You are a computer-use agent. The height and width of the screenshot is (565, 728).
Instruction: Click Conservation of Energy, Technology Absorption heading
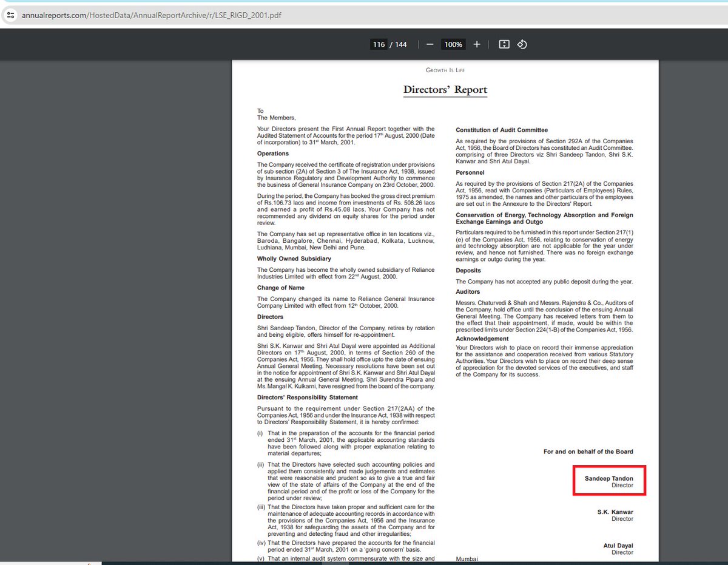point(544,218)
